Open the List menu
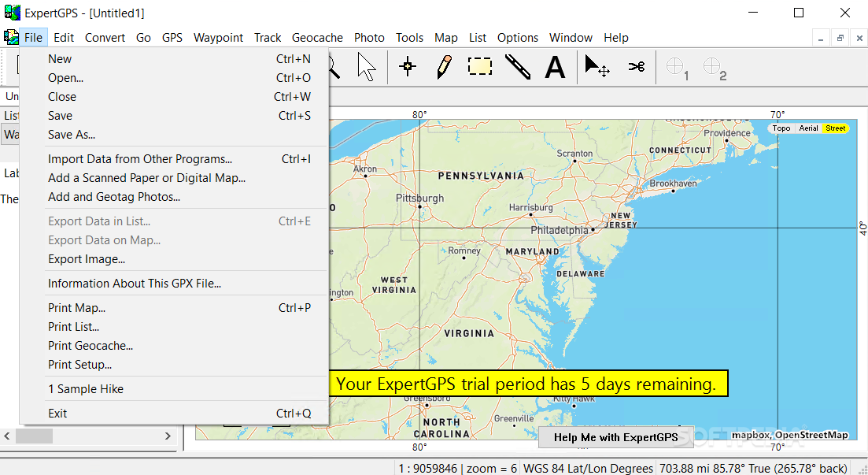Viewport: 868px width, 475px height. tap(477, 37)
